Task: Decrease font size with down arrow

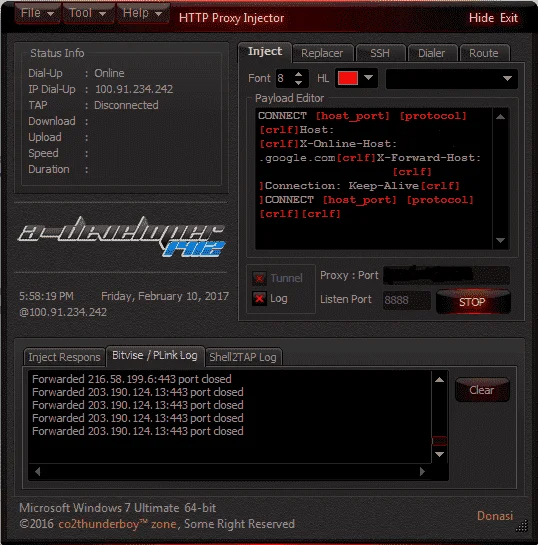Action: pos(298,83)
